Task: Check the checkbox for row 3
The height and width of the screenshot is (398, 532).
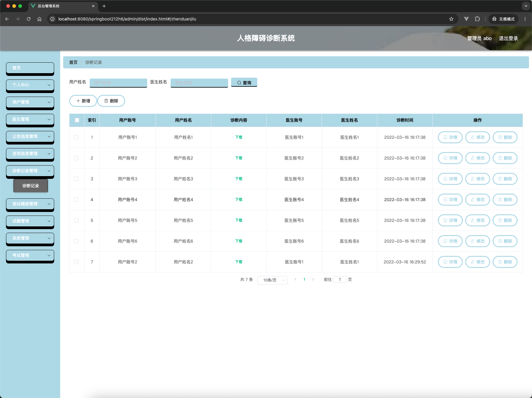Action: tap(76, 179)
